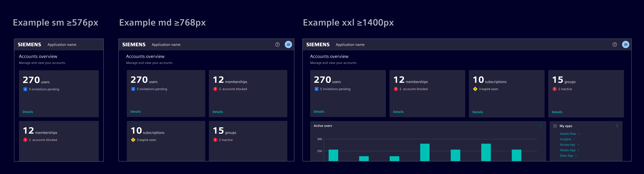Click red icon beside "2 inactive" on groups card

click(215, 140)
